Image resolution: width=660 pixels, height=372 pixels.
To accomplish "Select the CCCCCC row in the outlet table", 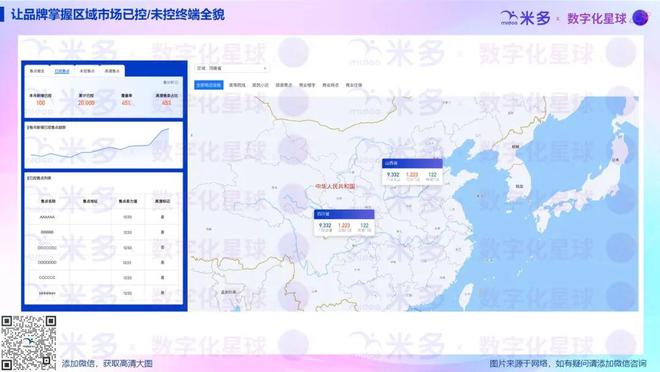I will (104, 278).
